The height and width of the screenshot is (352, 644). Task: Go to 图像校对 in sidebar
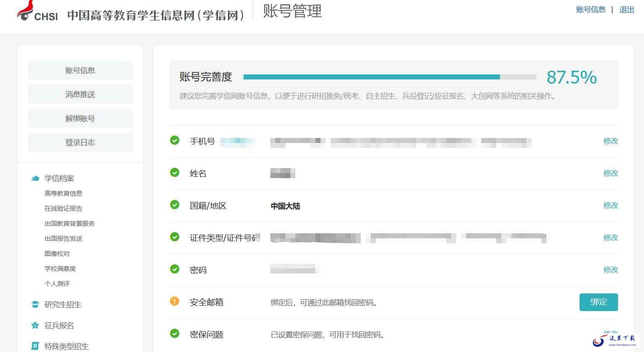(57, 254)
